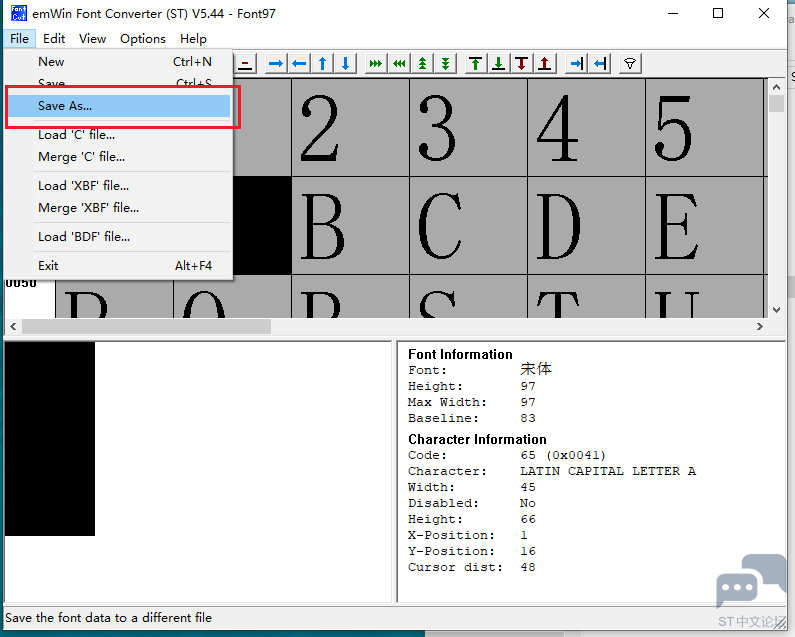Click the blue left-arrow shift icon
This screenshot has height=637, width=795.
299,63
